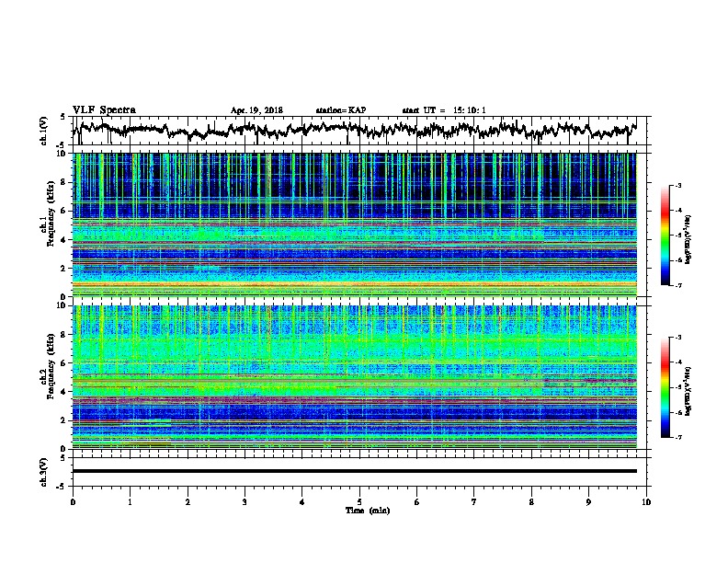Click the "Time (min)" axis title

(368, 511)
